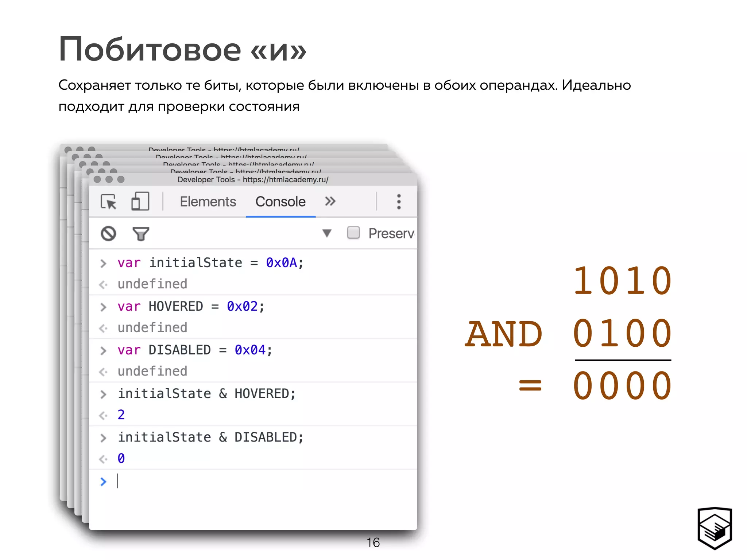Screen dimensions: 747x560
Task: Open the context selector dropdown triangle
Action: (327, 233)
